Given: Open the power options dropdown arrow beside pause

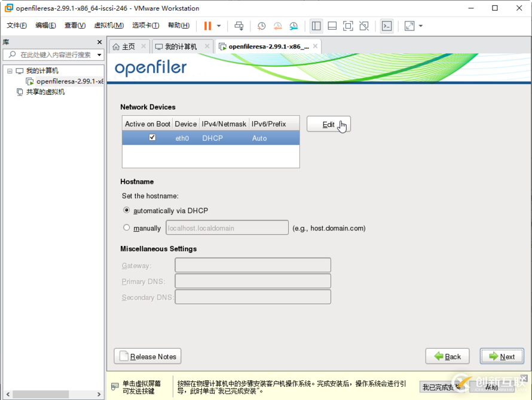Looking at the screenshot, I should point(219,26).
